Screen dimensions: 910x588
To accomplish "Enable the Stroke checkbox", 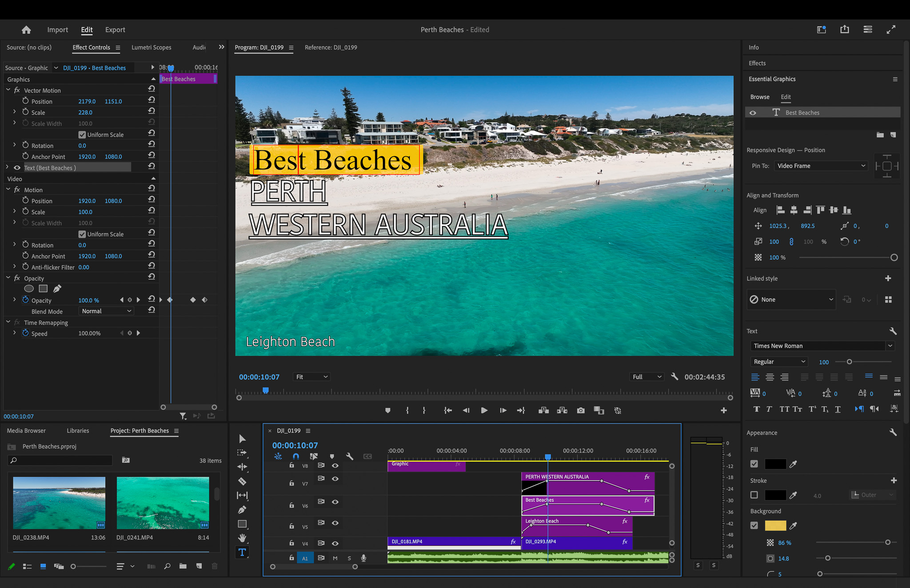I will [x=754, y=495].
